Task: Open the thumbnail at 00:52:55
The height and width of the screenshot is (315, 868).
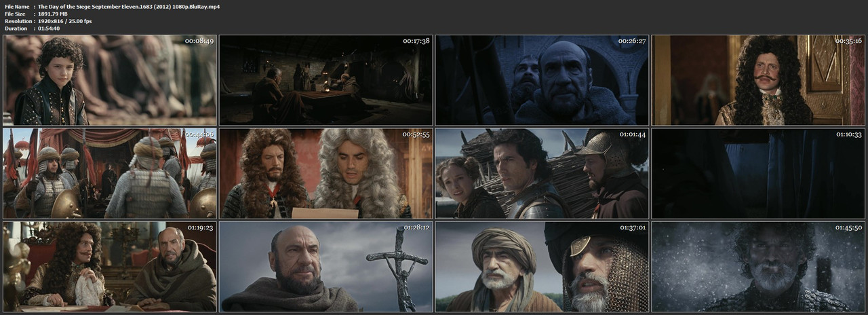Action: tap(325, 173)
